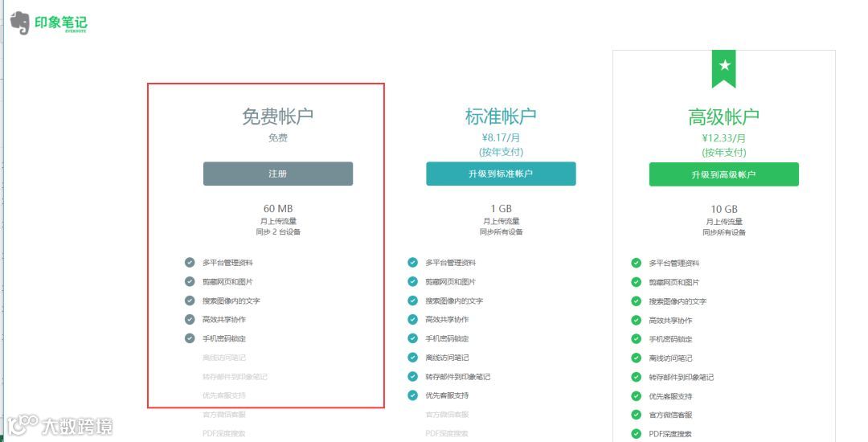Screen dimensions: 868x442
Task: Click premium plan check icon beside 高效共享协作
Action: [x=636, y=320]
